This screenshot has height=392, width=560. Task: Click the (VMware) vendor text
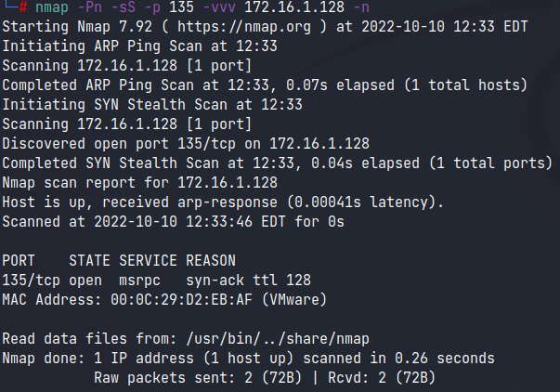tap(294, 300)
